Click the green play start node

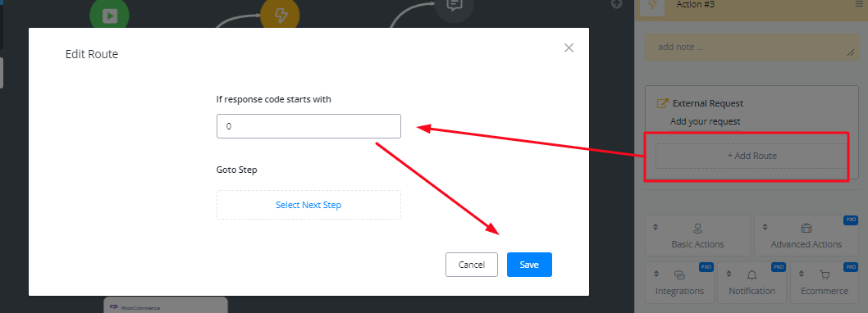[110, 15]
